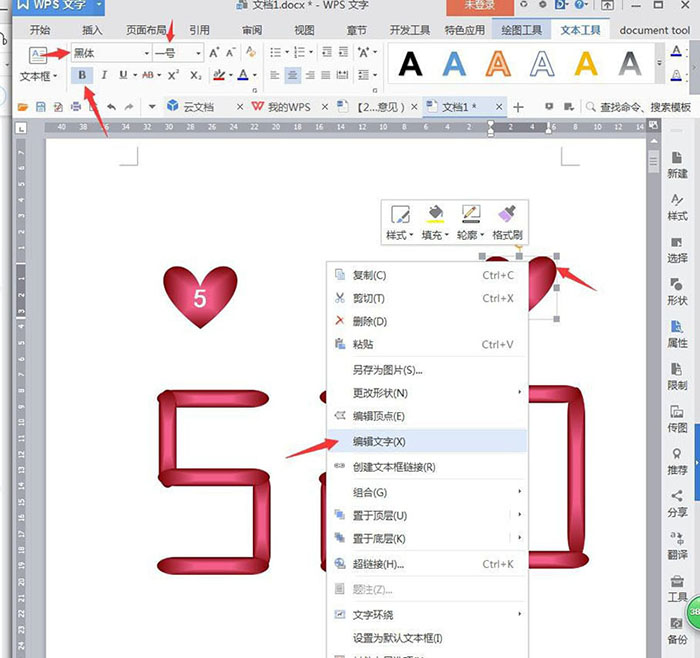Toggle Bold formatting button
Viewport: 700px width, 658px height.
click(82, 75)
